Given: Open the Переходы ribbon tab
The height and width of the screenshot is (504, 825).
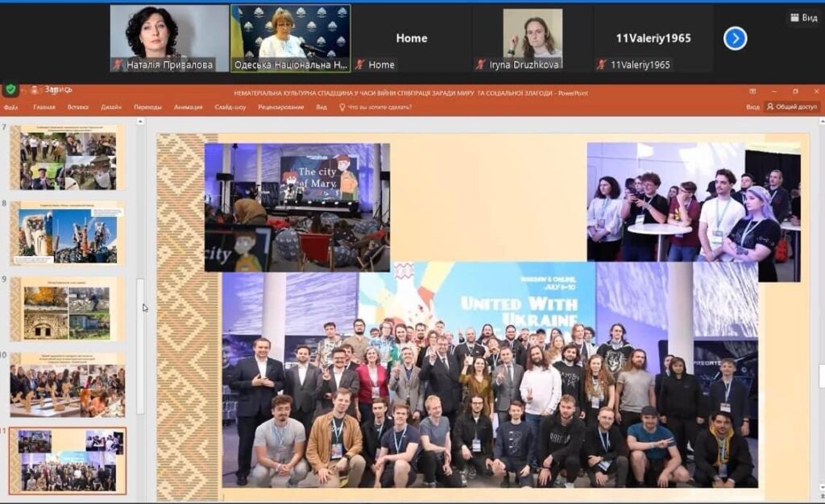Looking at the screenshot, I should (148, 107).
